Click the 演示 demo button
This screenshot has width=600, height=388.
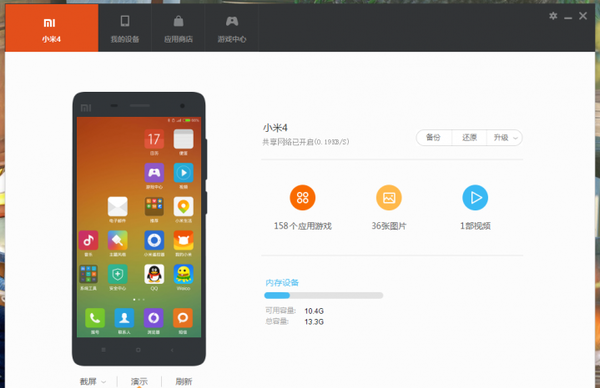tap(139, 381)
